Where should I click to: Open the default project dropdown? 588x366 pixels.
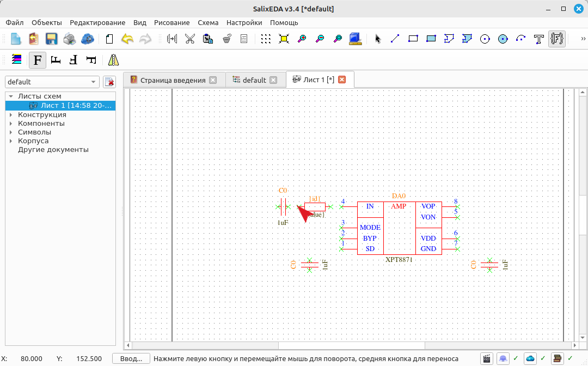click(x=52, y=82)
